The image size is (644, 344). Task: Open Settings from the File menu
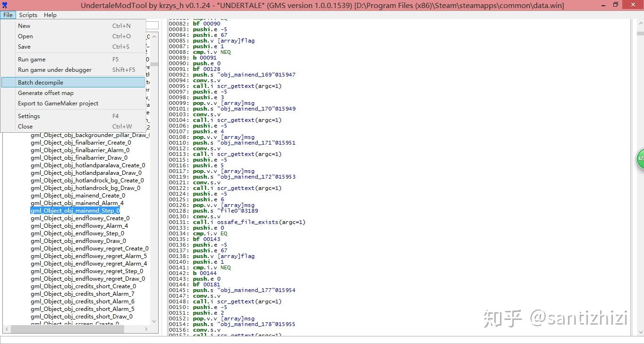73,116
